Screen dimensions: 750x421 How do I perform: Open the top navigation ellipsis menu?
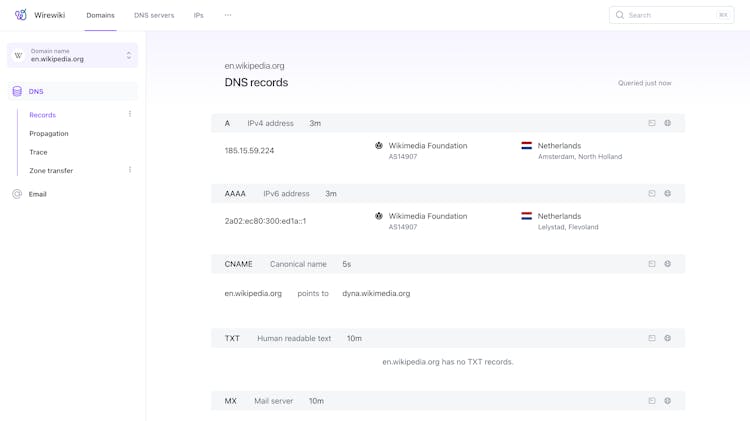tap(228, 15)
